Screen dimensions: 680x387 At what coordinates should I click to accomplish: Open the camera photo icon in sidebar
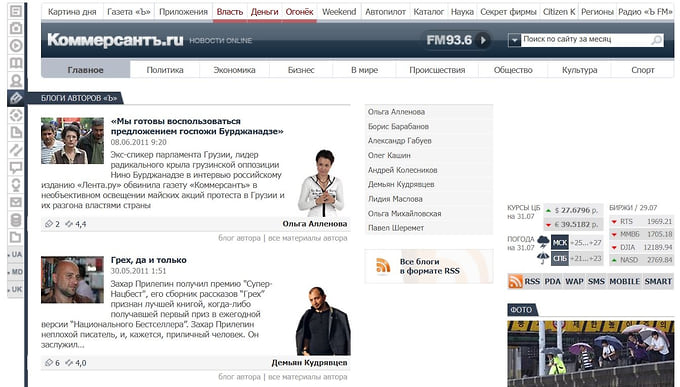(x=16, y=28)
